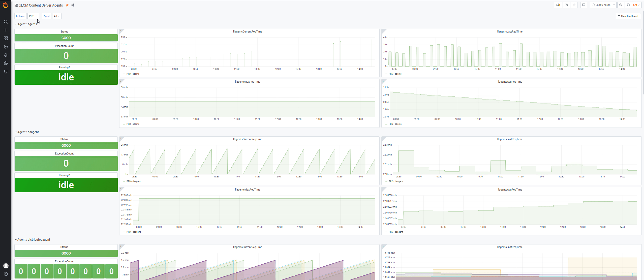Save the dashboard with the disk icon
644x280 pixels.
coord(566,5)
